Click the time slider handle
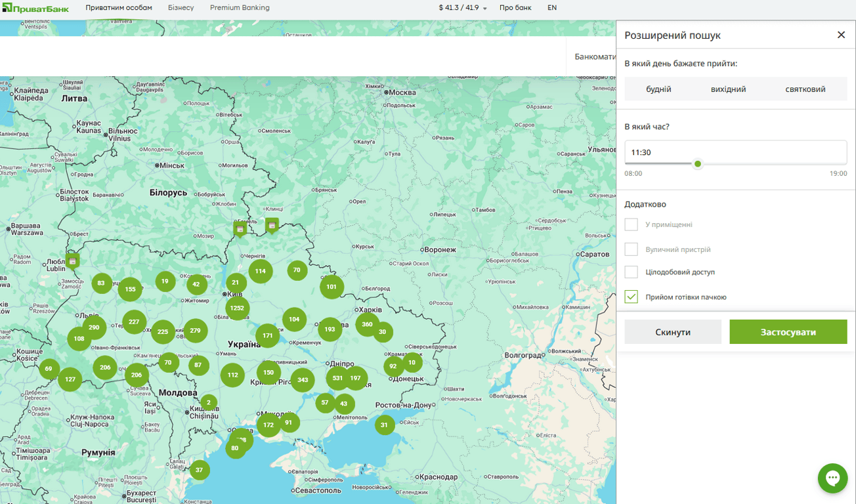The height and width of the screenshot is (504, 856). 698,164
